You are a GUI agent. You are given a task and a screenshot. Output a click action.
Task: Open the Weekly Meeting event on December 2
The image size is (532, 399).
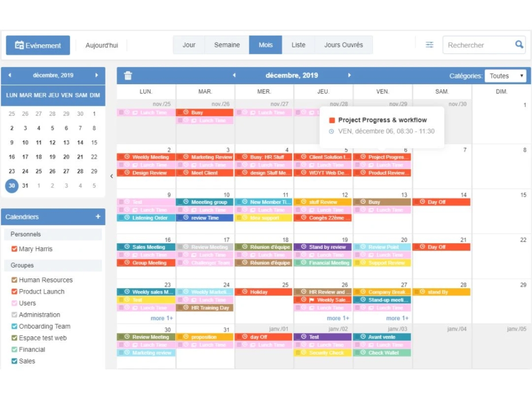tap(146, 157)
